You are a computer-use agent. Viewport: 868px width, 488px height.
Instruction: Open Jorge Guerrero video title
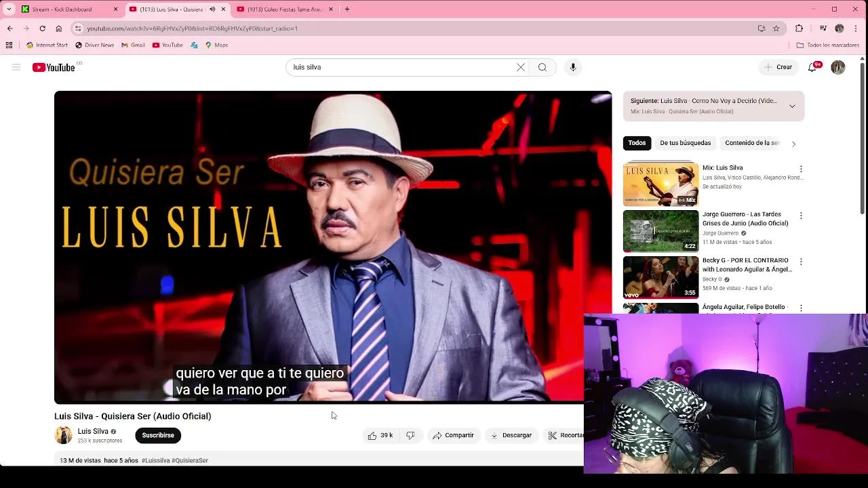(745, 219)
